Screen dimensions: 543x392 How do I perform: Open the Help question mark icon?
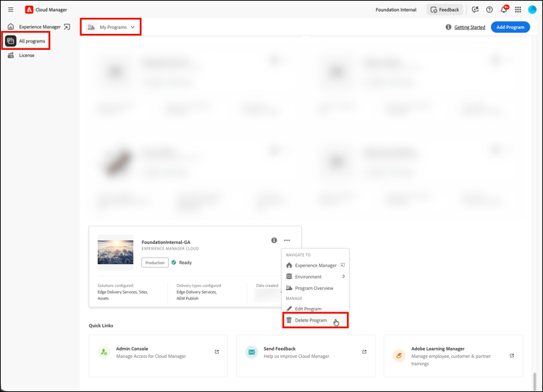coord(489,9)
